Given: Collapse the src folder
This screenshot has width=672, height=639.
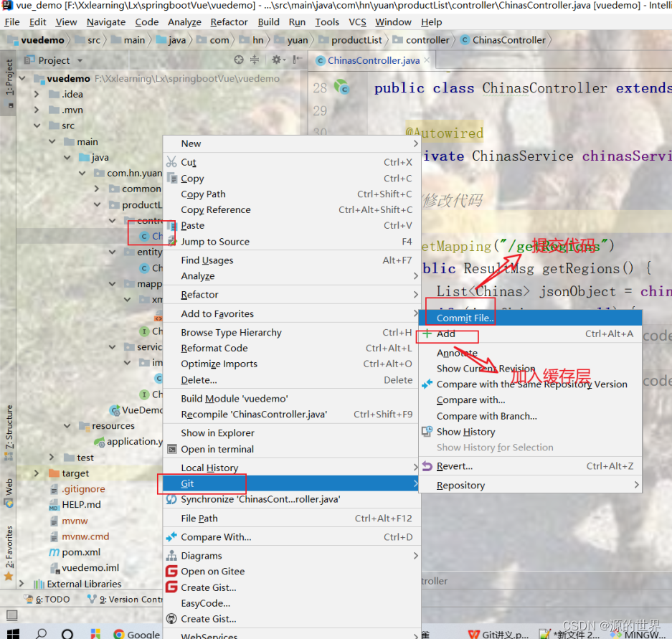Looking at the screenshot, I should tap(37, 126).
